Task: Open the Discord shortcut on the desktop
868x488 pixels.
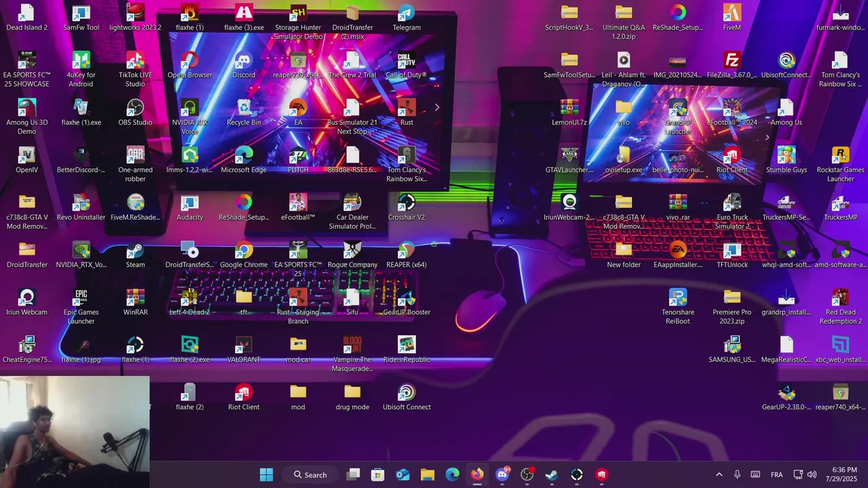Action: [x=243, y=66]
